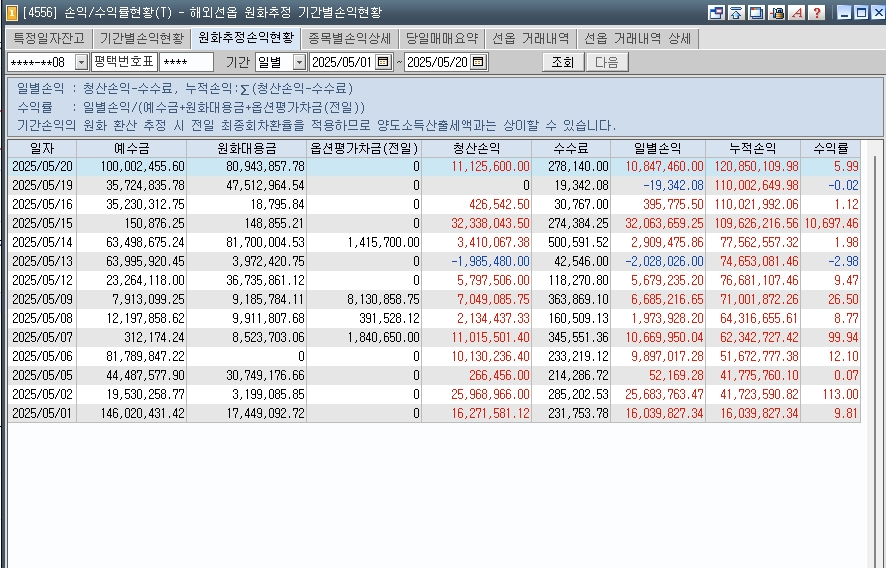Click the 수익률 column header
Viewport: 886px width, 568px height.
pyautogui.click(x=830, y=149)
